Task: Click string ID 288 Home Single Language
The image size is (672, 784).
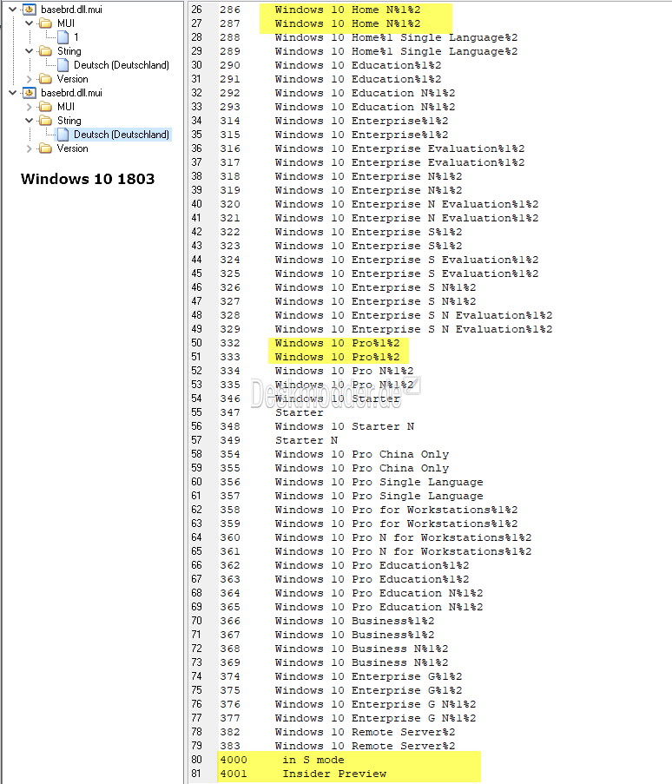Action: coord(396,37)
